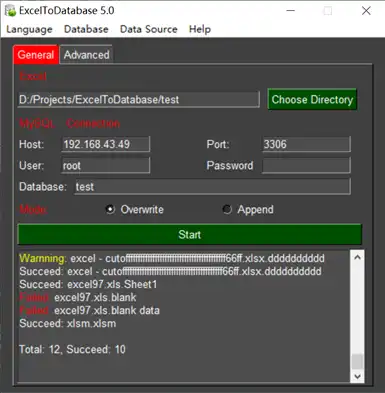Open the Data Source menu
385x393 pixels.
point(148,29)
